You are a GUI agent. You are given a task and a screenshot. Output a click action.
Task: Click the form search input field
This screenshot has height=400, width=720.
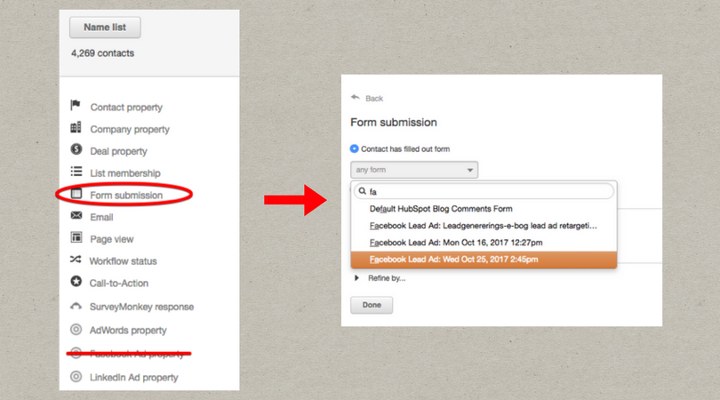[488, 191]
